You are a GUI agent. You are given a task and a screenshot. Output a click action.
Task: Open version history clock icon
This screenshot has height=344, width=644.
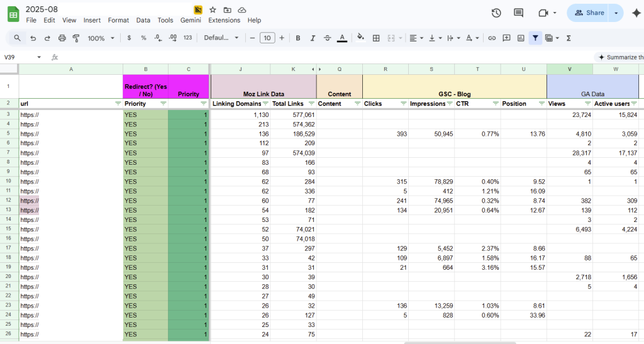point(496,13)
